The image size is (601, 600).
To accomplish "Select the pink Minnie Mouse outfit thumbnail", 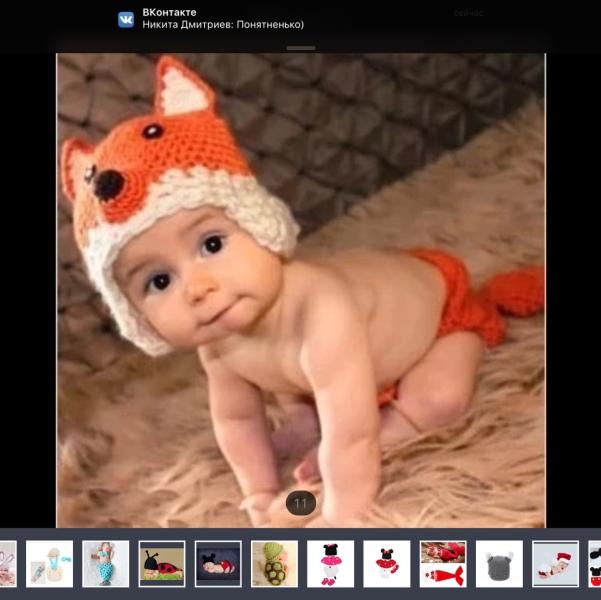I will click(330, 564).
